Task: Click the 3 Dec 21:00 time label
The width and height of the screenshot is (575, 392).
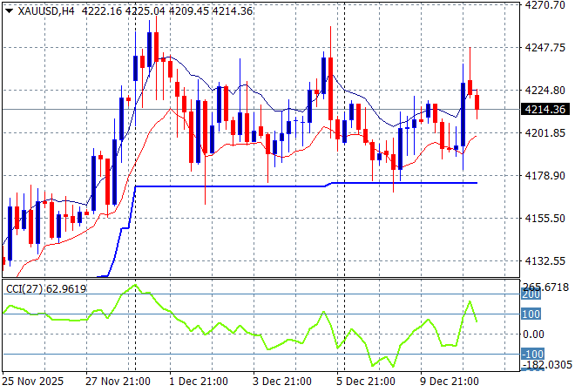Action: tap(281, 381)
